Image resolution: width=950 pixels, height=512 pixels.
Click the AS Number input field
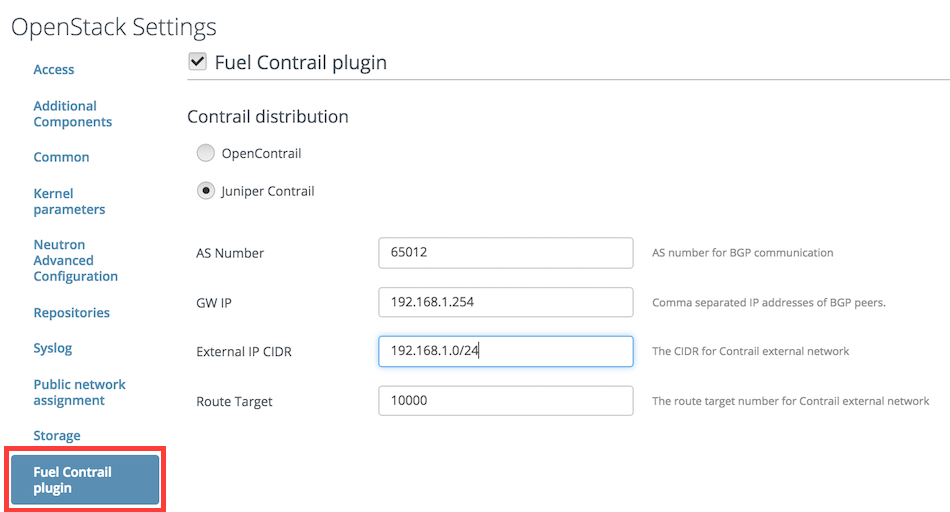click(x=506, y=253)
